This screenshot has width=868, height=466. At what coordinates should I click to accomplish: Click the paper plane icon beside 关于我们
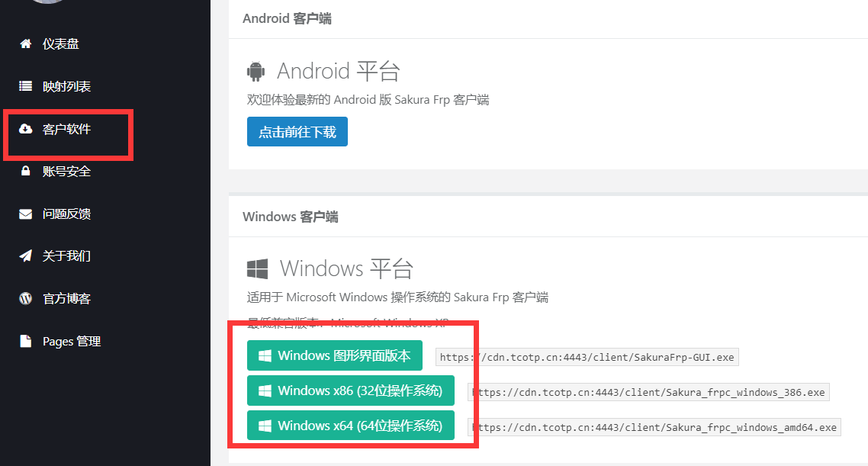tap(25, 255)
